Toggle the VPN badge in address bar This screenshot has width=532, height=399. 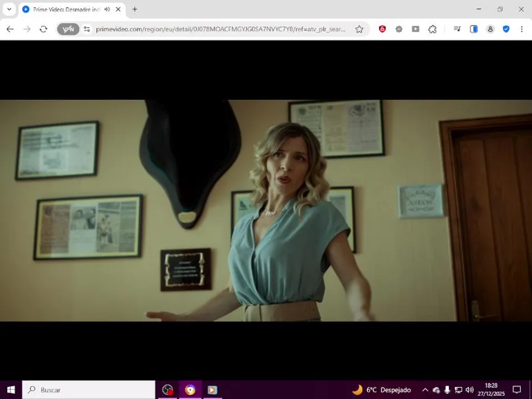68,29
